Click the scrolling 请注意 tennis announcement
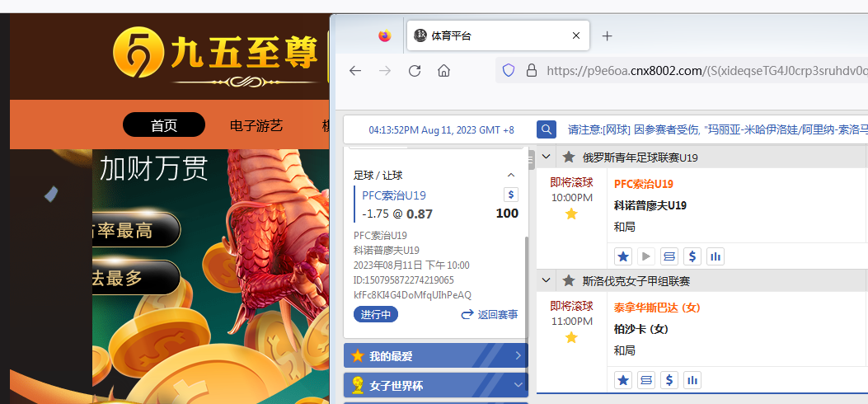The image size is (868, 404). point(717,130)
